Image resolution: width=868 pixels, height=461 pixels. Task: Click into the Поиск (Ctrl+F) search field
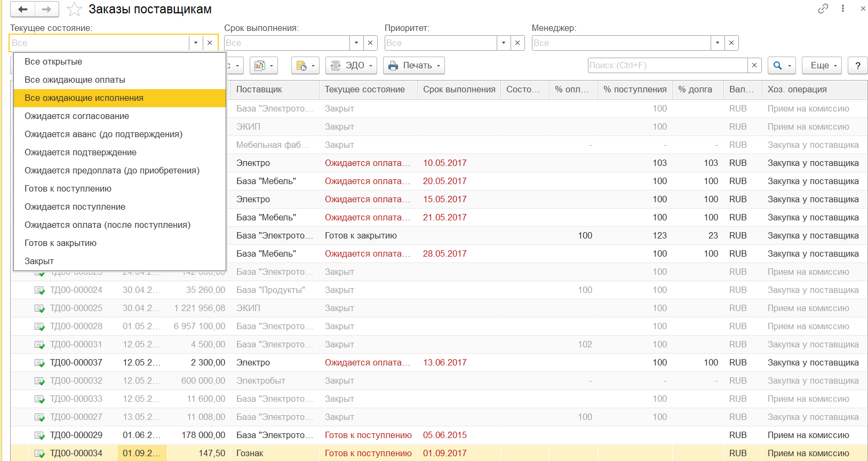click(667, 65)
